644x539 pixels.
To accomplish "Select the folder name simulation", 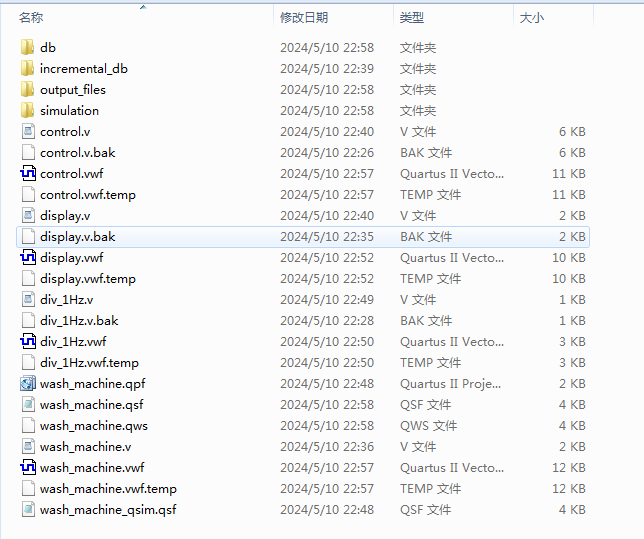I will pos(69,111).
